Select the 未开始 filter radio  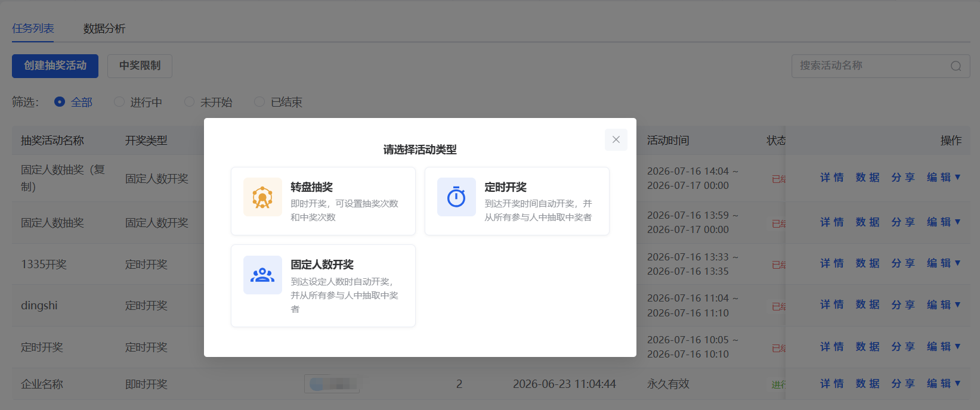[189, 102]
